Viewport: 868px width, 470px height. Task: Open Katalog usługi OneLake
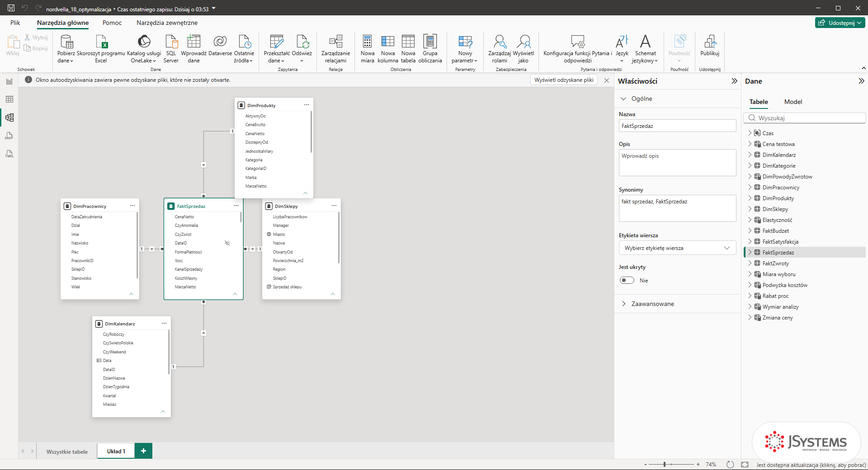click(x=144, y=49)
